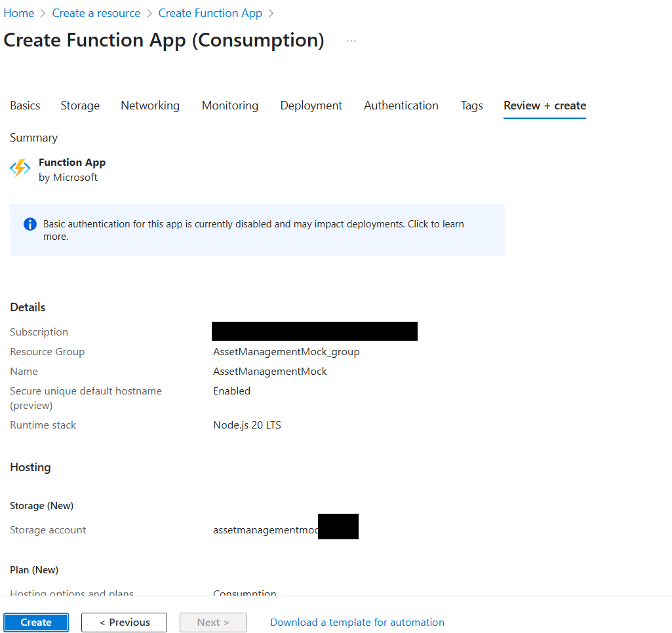Image resolution: width=672 pixels, height=633 pixels.
Task: Open the Authentication tab
Action: [401, 105]
